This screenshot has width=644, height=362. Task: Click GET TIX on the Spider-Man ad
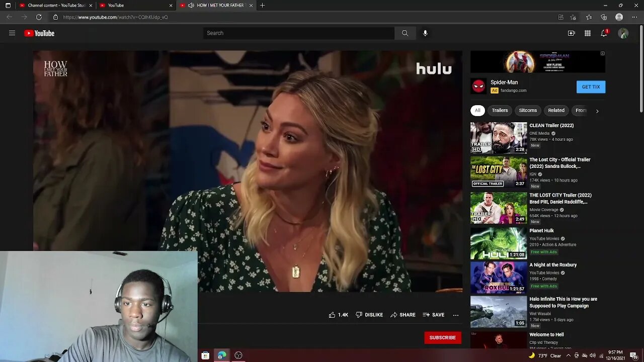coord(591,87)
